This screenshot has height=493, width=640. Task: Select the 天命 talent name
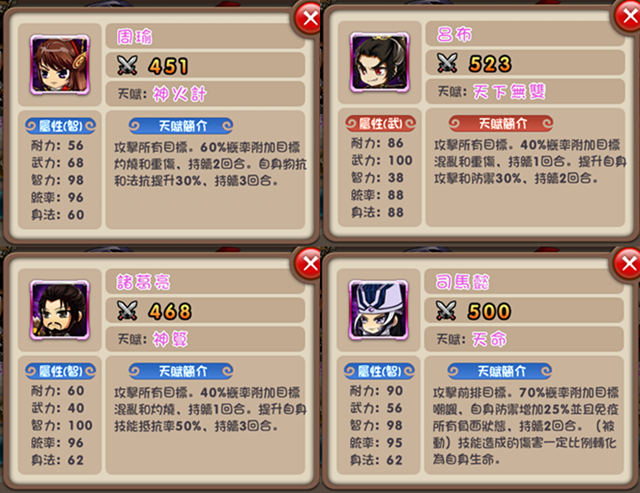pos(489,339)
